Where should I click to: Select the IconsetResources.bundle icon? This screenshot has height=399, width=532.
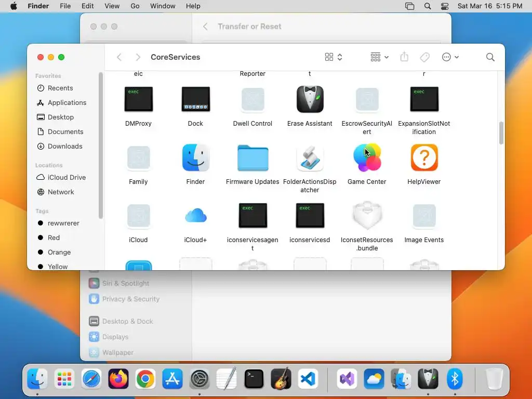coord(367,216)
